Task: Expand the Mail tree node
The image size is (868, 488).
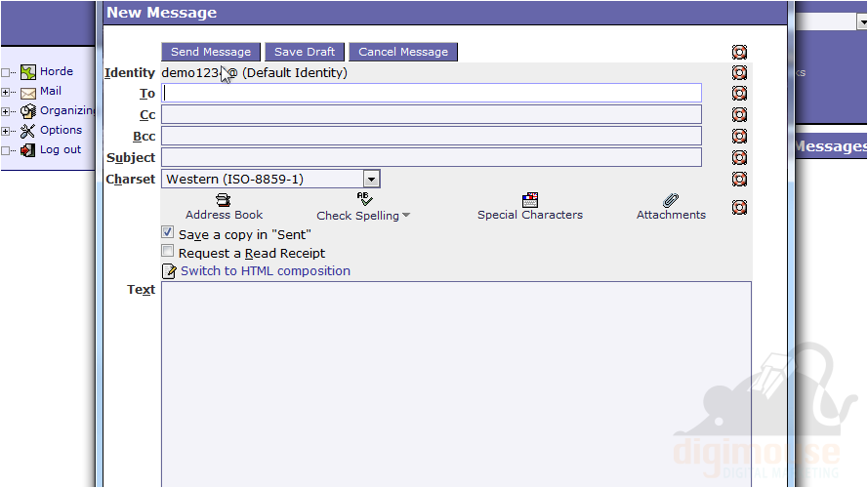Action: click(x=6, y=93)
